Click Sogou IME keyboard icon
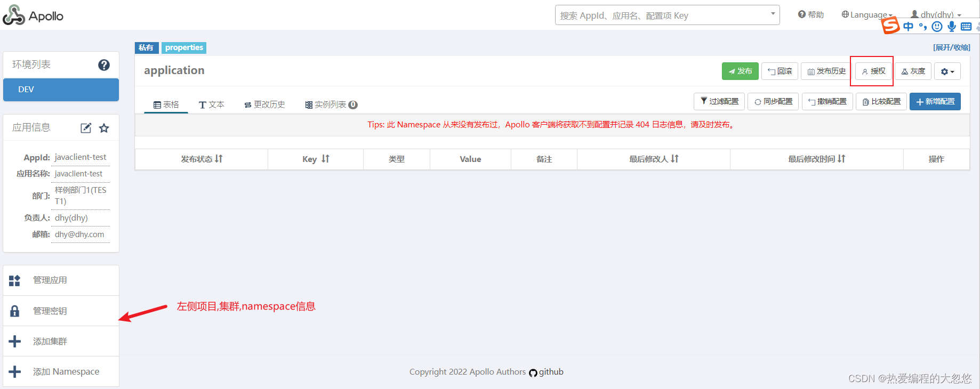 tap(966, 27)
